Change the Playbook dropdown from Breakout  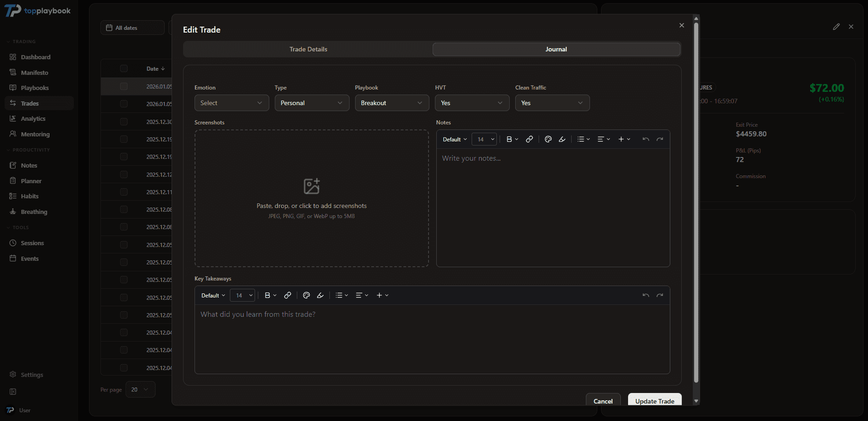392,103
